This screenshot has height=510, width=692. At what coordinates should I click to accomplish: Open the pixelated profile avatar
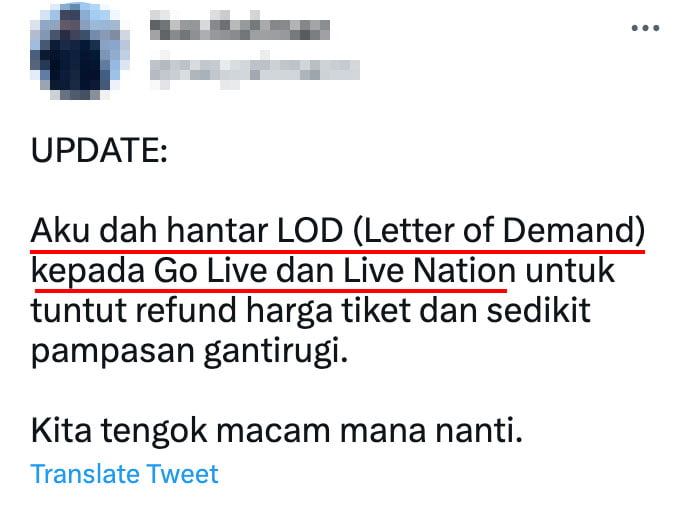[x=80, y=51]
